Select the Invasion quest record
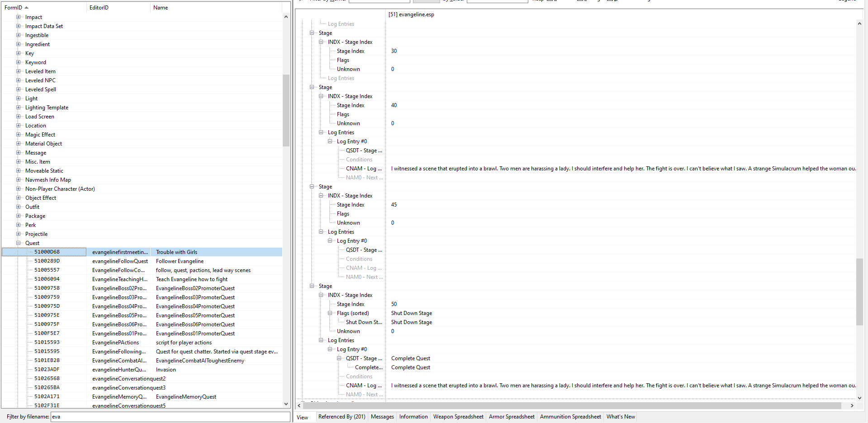Image resolution: width=868 pixels, height=423 pixels. 142,370
